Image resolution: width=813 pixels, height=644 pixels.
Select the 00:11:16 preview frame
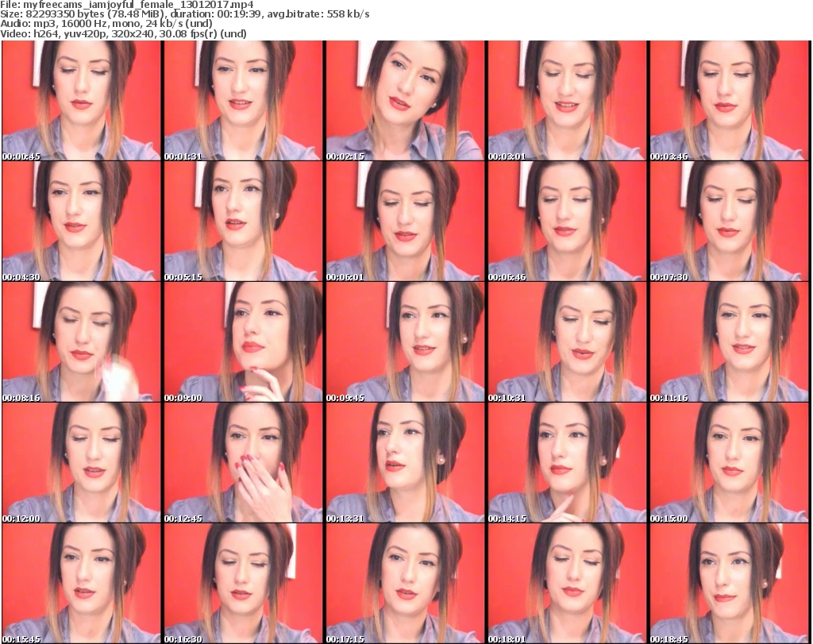point(729,342)
